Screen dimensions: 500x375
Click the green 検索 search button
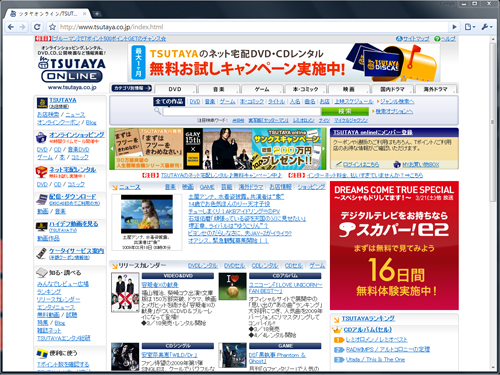[x=345, y=111]
